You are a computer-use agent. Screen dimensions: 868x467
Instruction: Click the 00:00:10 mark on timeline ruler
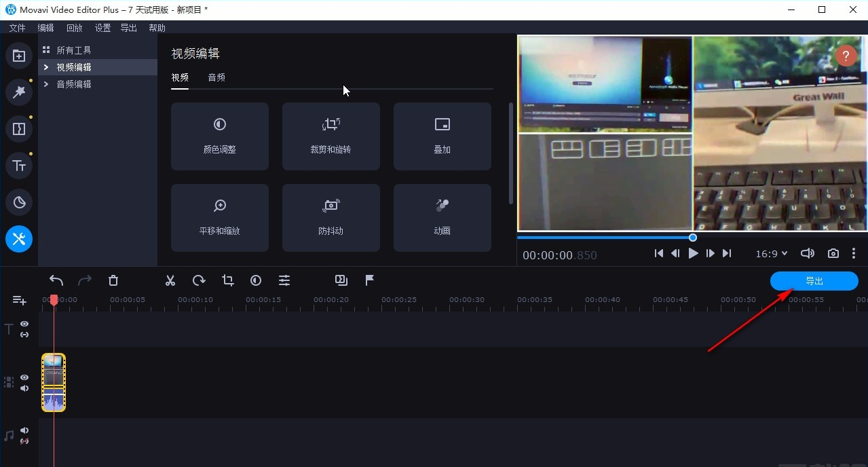[x=195, y=299]
